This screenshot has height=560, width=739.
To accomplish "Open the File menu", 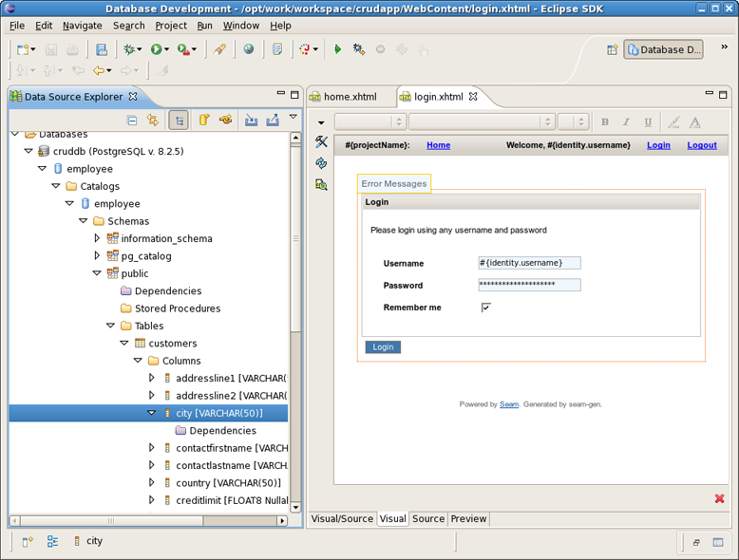I will tap(17, 26).
